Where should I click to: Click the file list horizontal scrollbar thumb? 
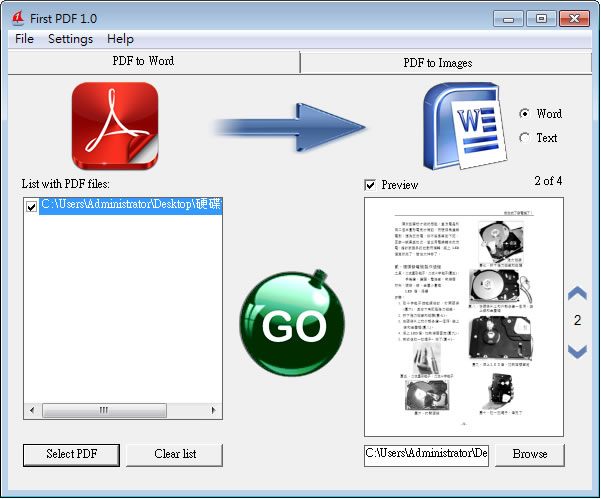[104, 410]
